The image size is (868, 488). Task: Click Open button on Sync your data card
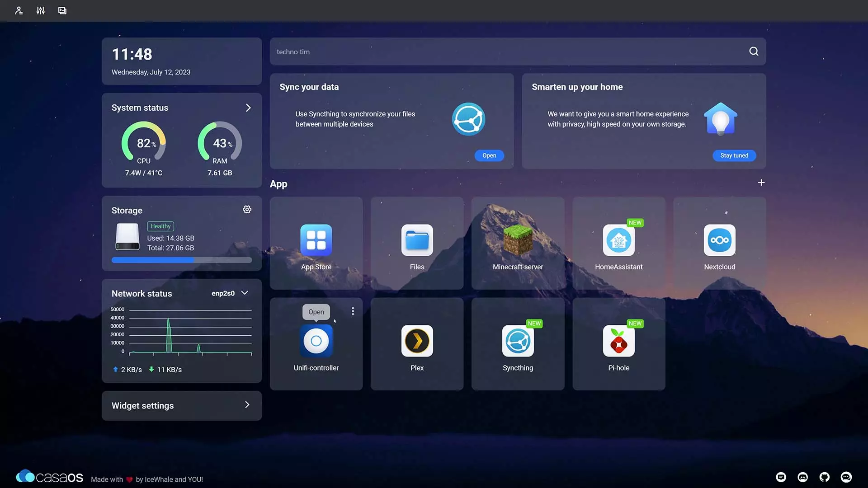[x=489, y=155]
